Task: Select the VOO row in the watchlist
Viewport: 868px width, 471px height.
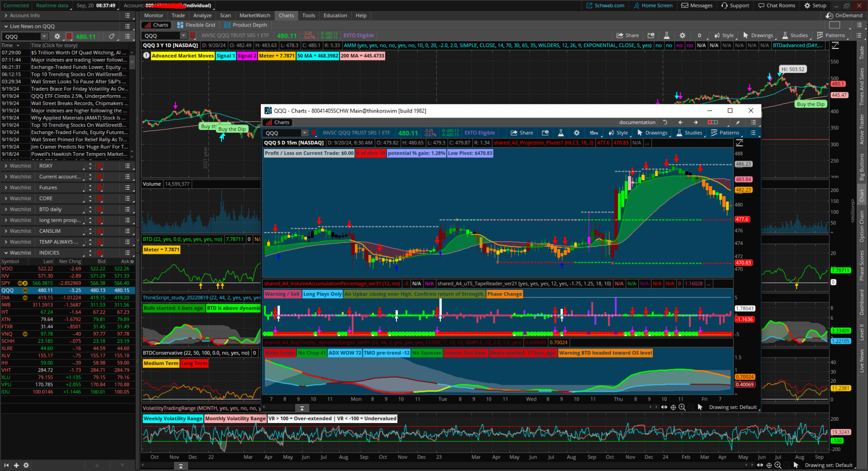Action: coord(68,268)
